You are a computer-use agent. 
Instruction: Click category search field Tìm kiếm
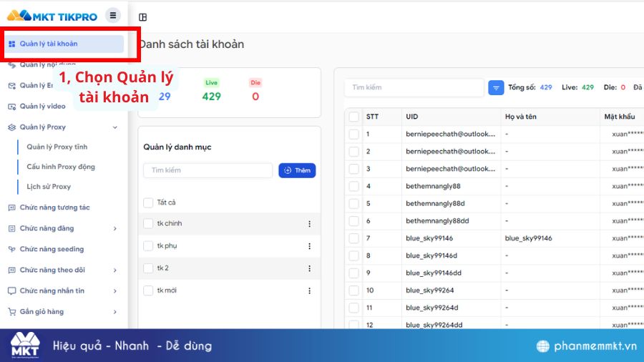pos(208,170)
